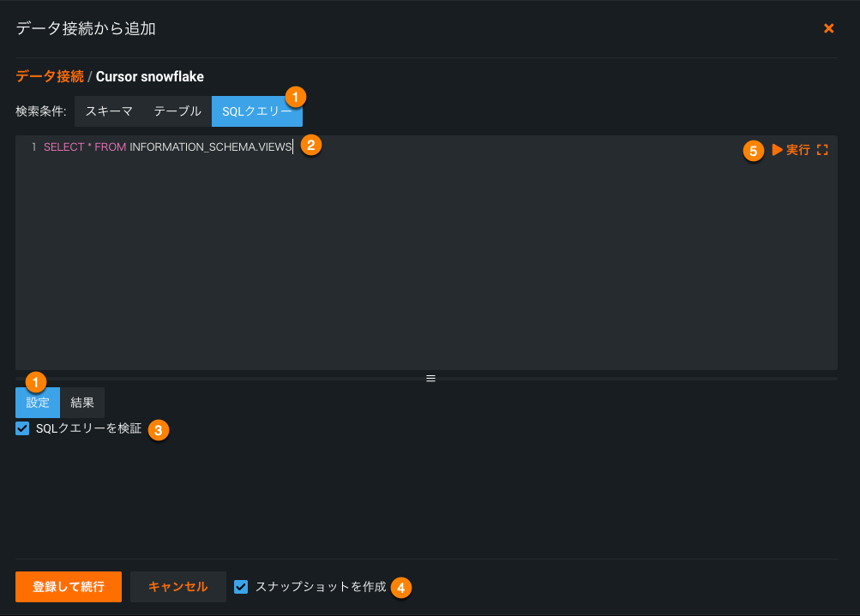
Task: Select the テーブル tab
Action: (177, 111)
